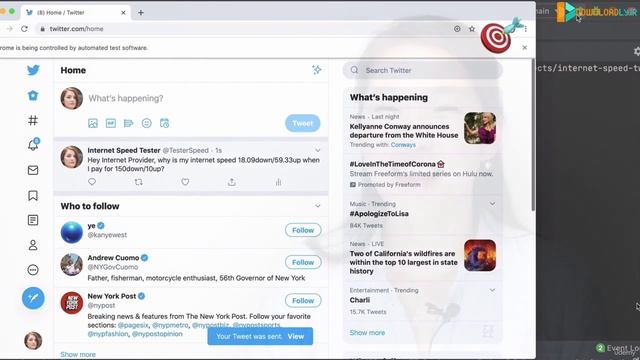Image resolution: width=640 pixels, height=360 pixels.
Task: Open Explore hashtag icon
Action: [x=33, y=120]
